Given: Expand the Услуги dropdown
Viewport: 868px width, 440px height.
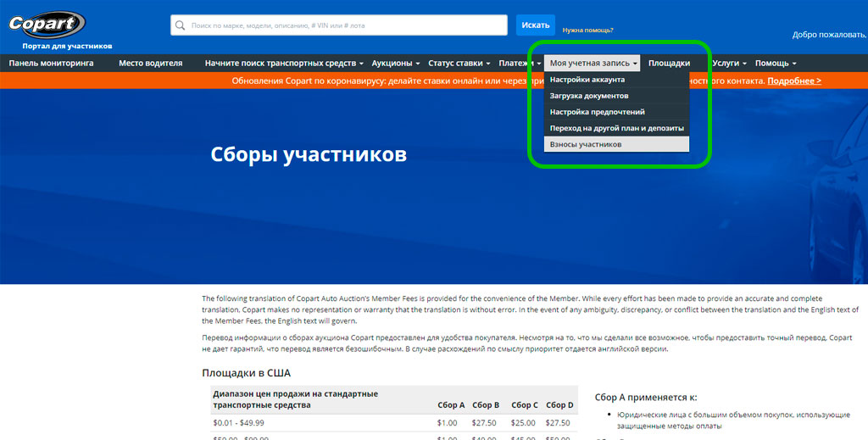Looking at the screenshot, I should (x=729, y=63).
